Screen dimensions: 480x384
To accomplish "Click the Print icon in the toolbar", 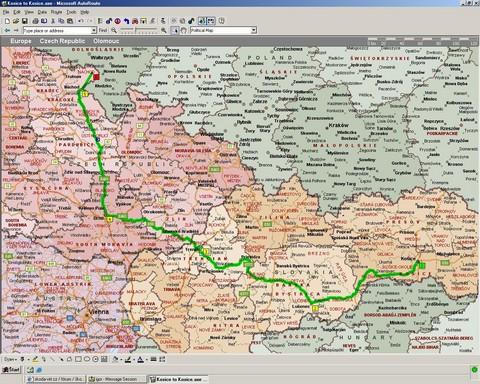I will coord(35,21).
